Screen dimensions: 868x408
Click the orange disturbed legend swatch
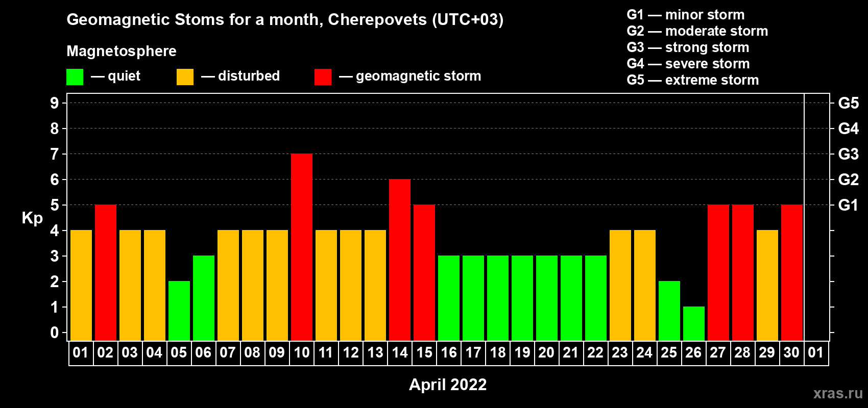click(185, 77)
